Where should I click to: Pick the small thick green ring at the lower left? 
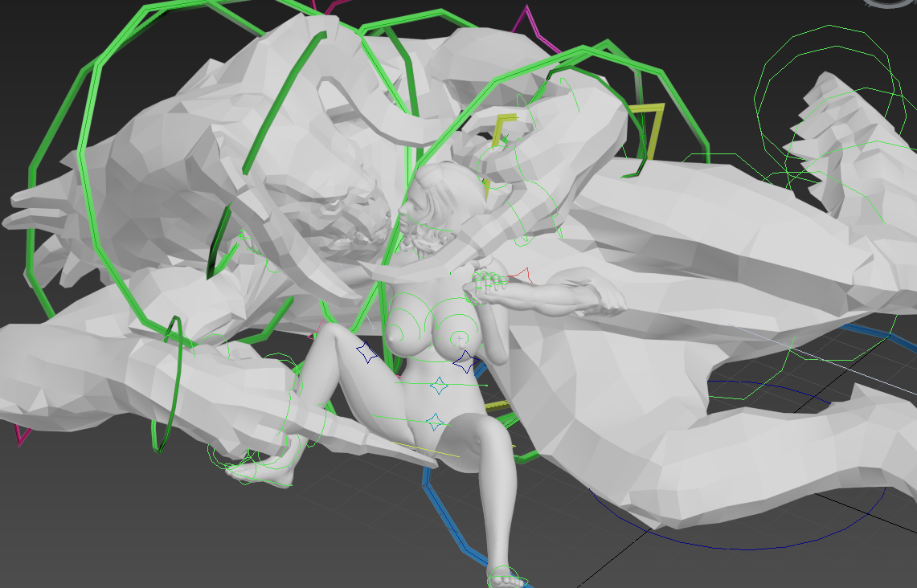[166, 386]
